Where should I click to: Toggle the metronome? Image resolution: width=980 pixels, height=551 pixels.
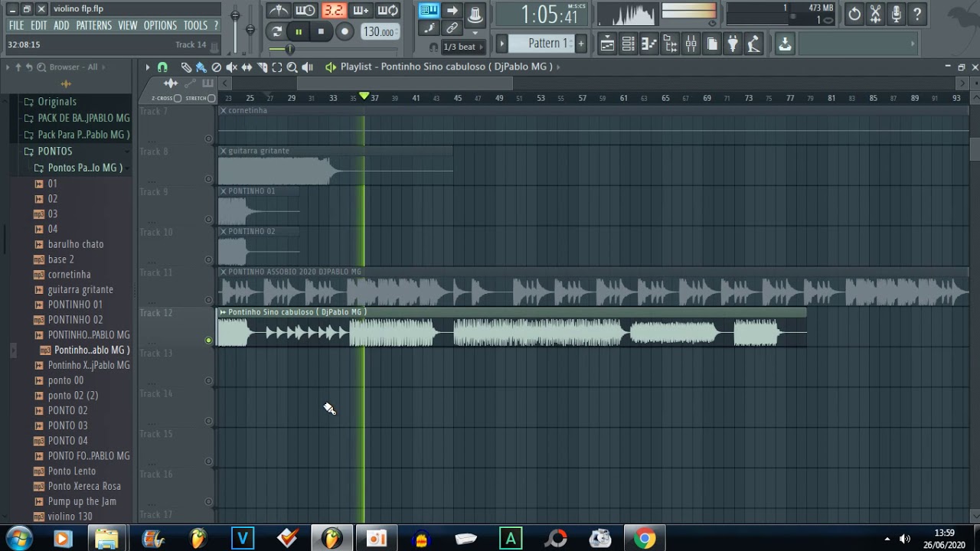pyautogui.click(x=278, y=11)
